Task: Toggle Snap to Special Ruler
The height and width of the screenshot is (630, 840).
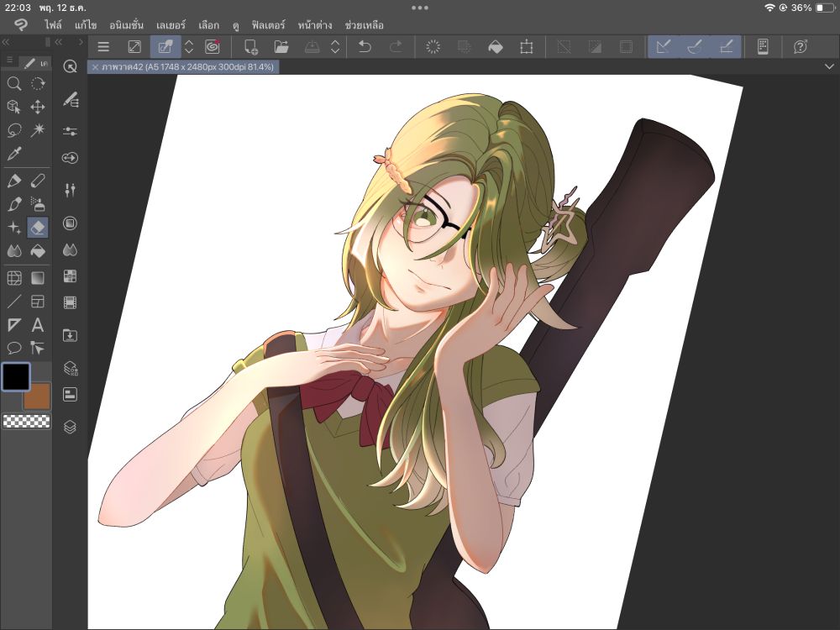Action: point(695,47)
